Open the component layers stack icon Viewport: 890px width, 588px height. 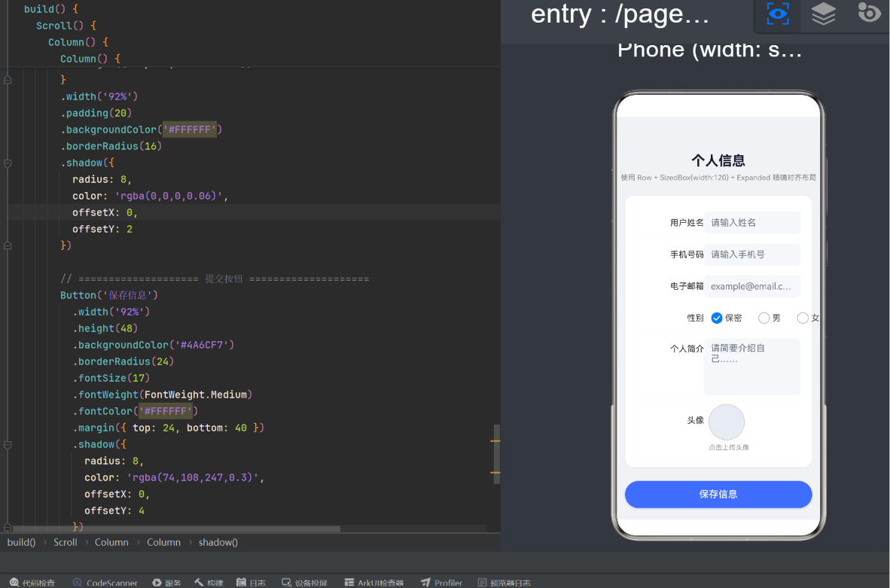(x=823, y=14)
